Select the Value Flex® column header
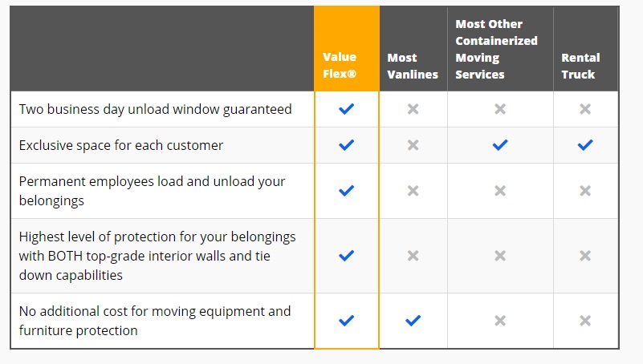The height and width of the screenshot is (364, 643). (x=340, y=66)
